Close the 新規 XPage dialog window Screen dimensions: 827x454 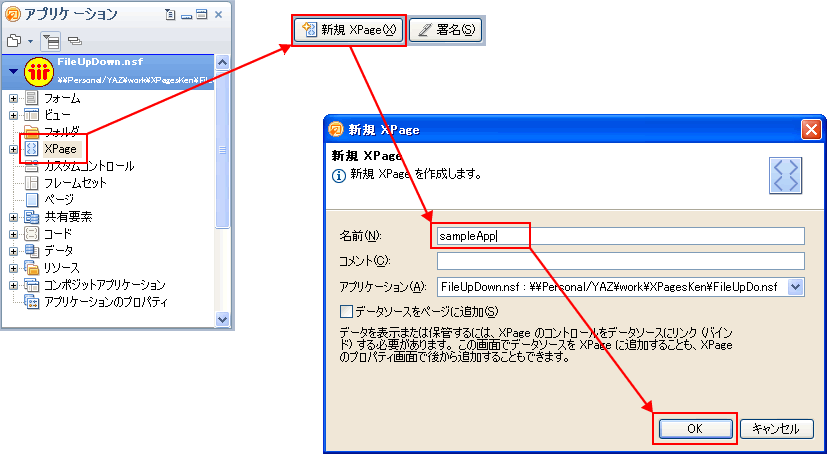(x=810, y=130)
